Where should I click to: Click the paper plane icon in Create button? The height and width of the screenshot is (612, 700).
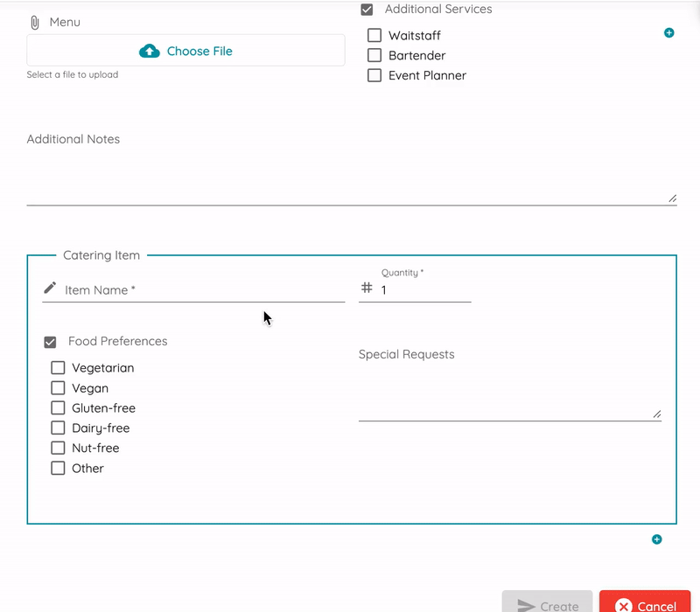tap(526, 606)
